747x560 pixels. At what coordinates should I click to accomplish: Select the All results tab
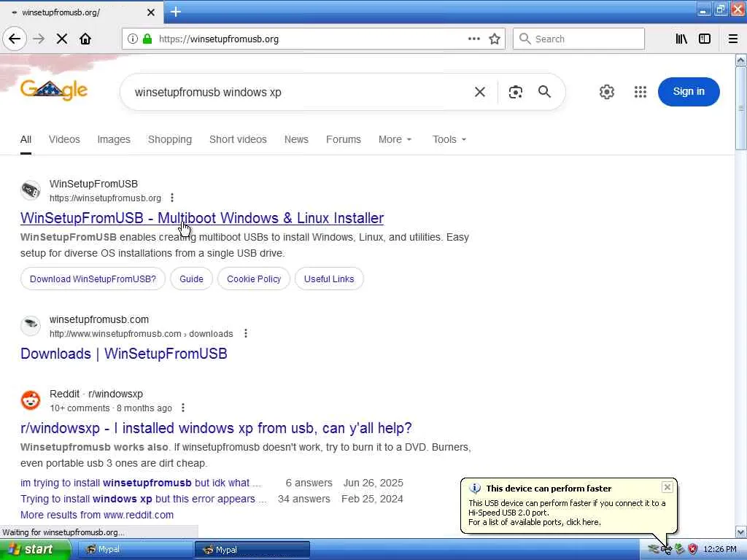26,139
